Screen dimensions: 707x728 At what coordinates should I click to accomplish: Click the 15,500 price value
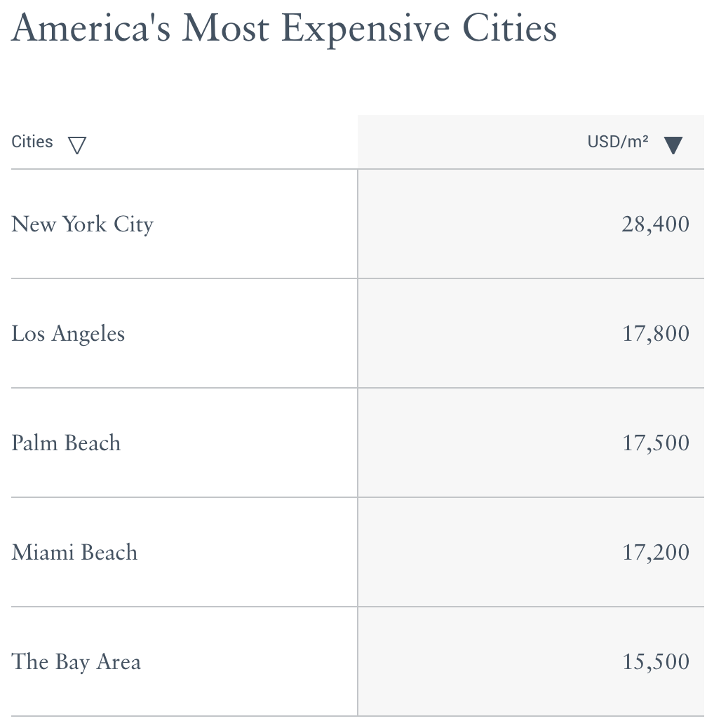click(x=656, y=662)
